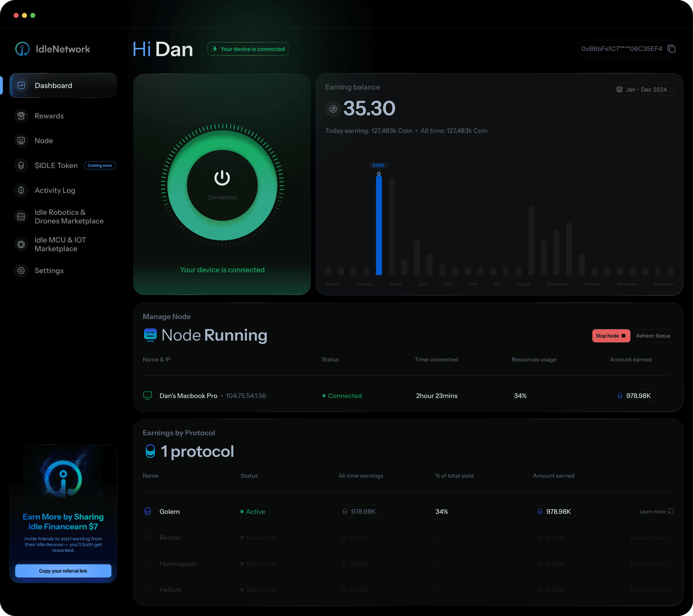The image size is (693, 616).
Task: Select Idle MCU & IOT Marketplace menu entry
Action: 60,244
